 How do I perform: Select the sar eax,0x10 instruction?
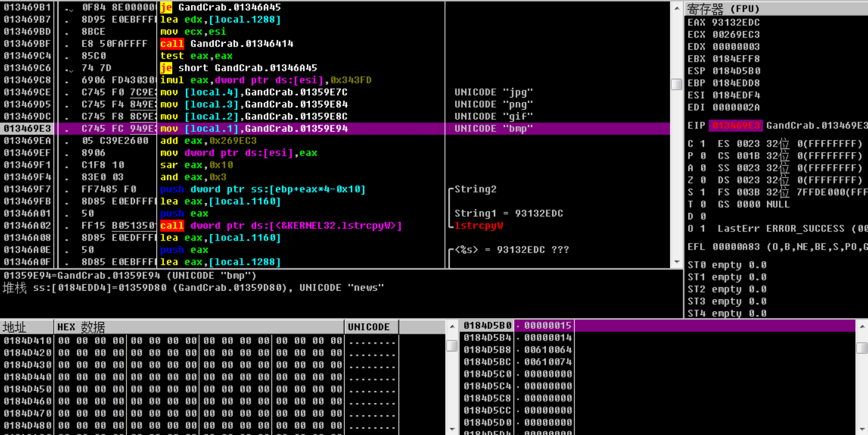pyautogui.click(x=196, y=165)
